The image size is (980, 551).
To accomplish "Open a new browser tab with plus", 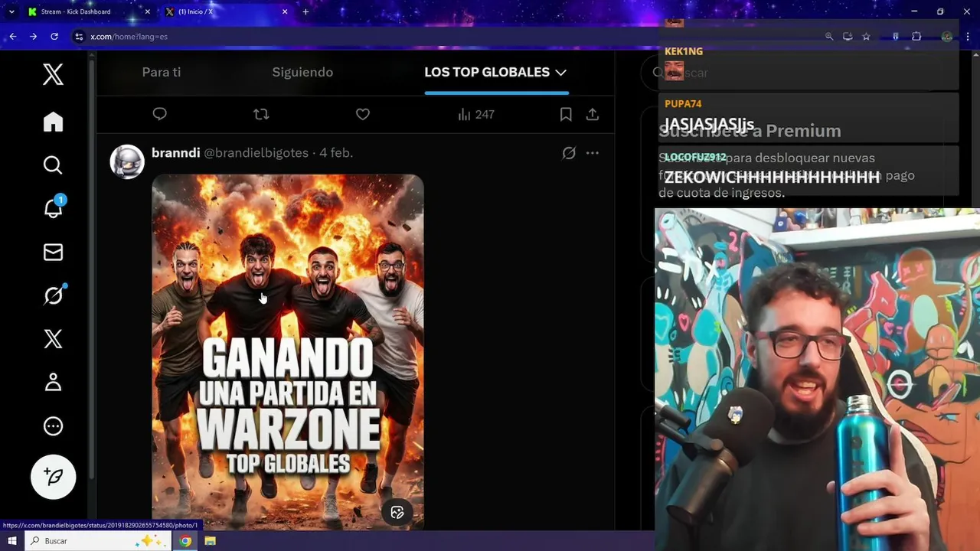I will click(305, 11).
